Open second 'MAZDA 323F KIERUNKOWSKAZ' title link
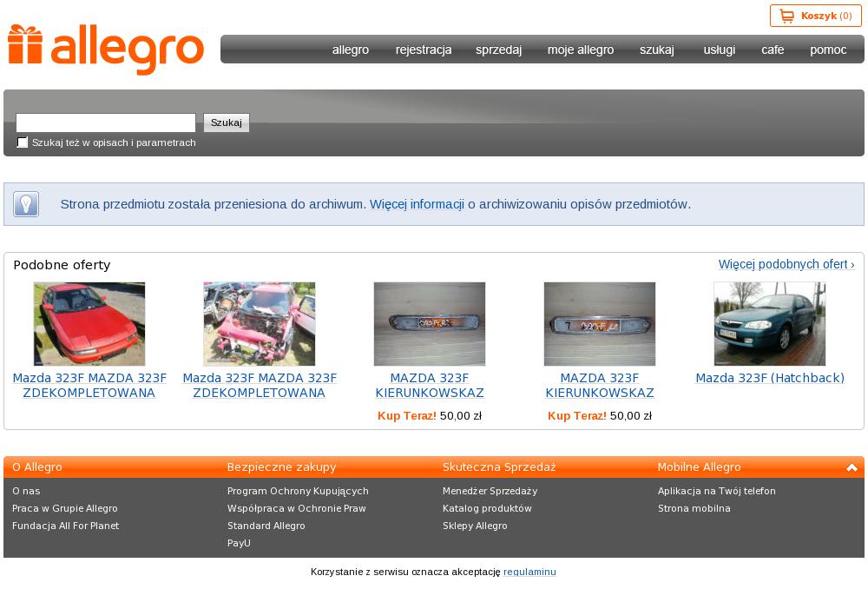 (600, 385)
